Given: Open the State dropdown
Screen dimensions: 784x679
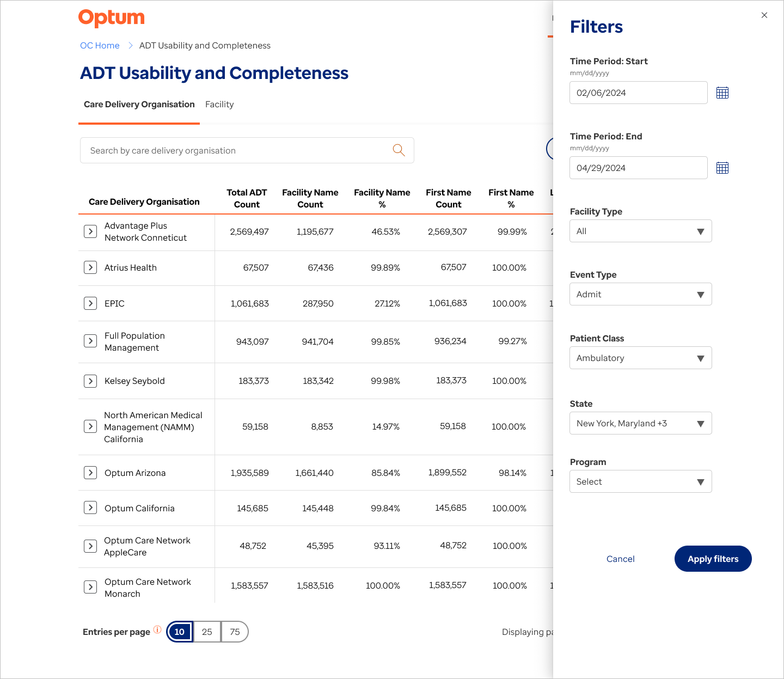Looking at the screenshot, I should pos(641,423).
